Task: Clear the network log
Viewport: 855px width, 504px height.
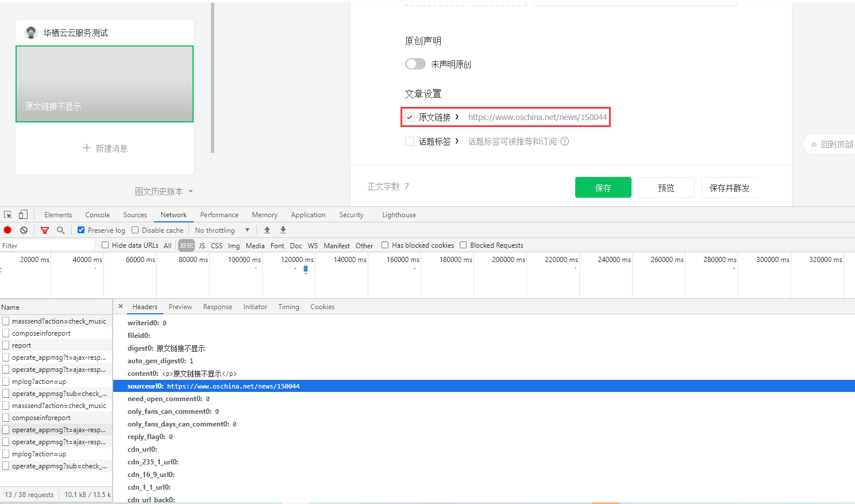Action: click(x=24, y=230)
